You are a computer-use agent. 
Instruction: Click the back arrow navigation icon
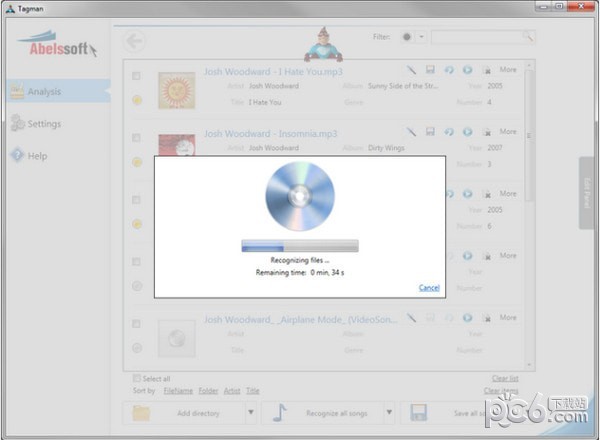pyautogui.click(x=134, y=41)
